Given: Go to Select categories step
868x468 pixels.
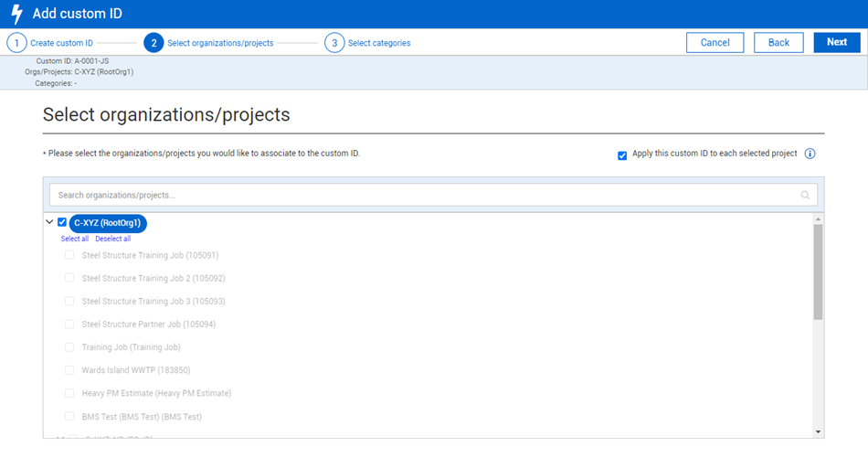Looking at the screenshot, I should point(378,43).
